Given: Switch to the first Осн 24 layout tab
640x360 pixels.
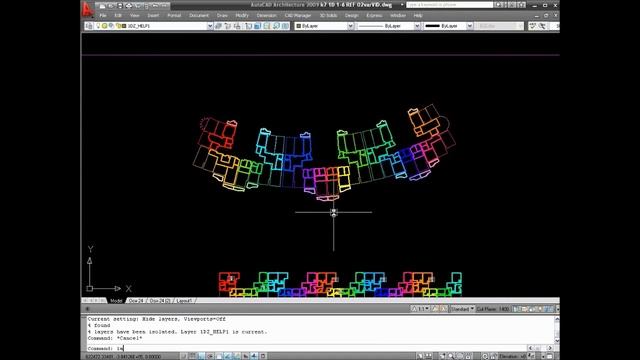Looking at the screenshot, I should 136,301.
